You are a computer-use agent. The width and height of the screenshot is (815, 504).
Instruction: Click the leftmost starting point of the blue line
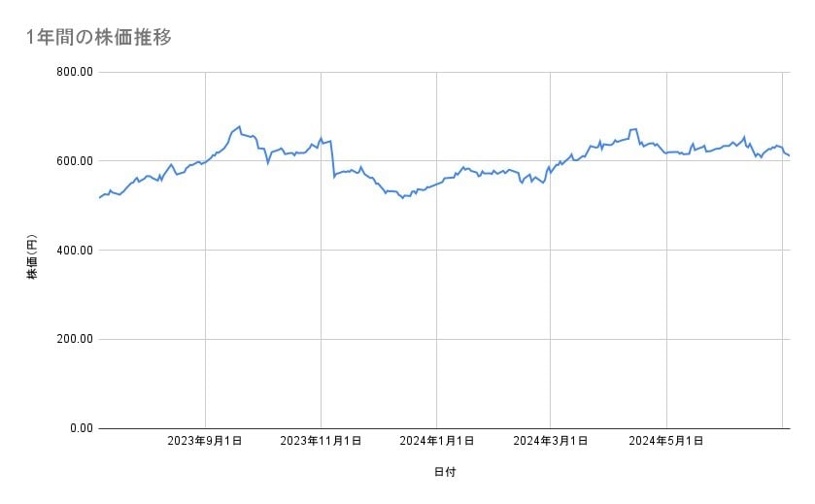tap(100, 198)
